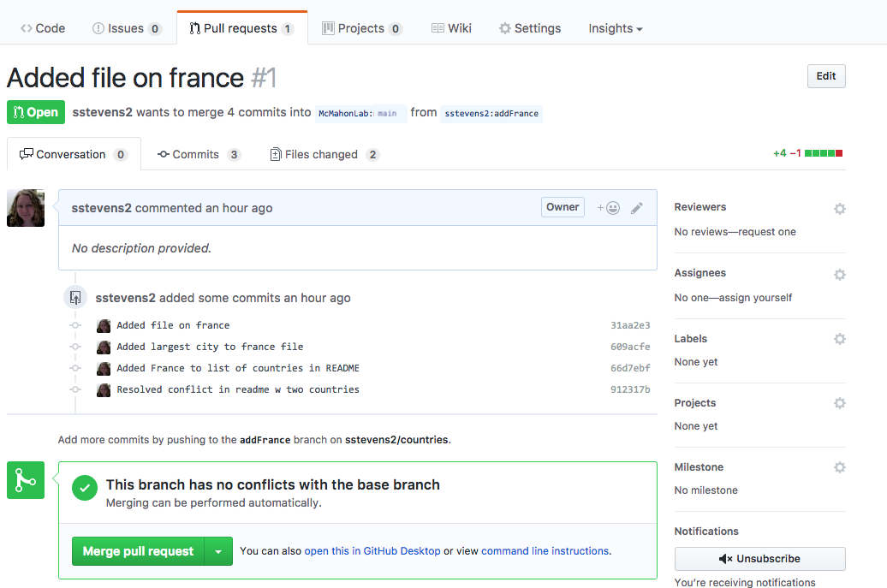The width and height of the screenshot is (887, 588).
Task: Switch to the Files changed tab
Action: click(324, 154)
